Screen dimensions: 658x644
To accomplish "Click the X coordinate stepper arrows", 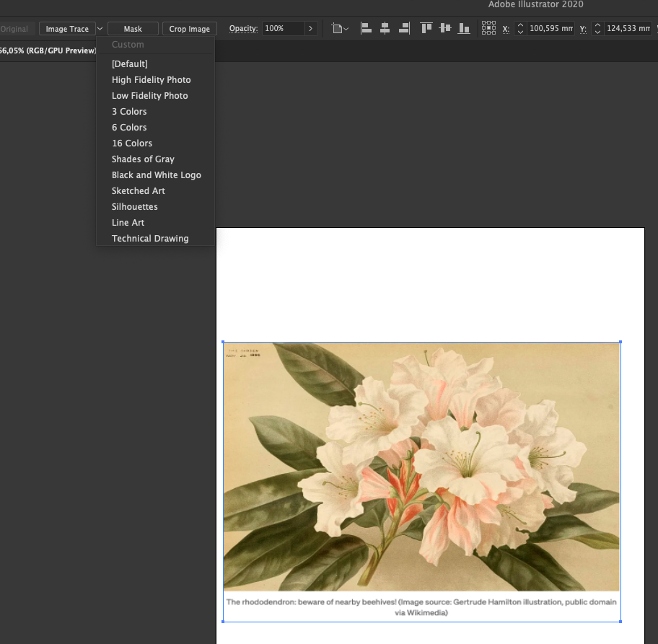I will pos(520,29).
